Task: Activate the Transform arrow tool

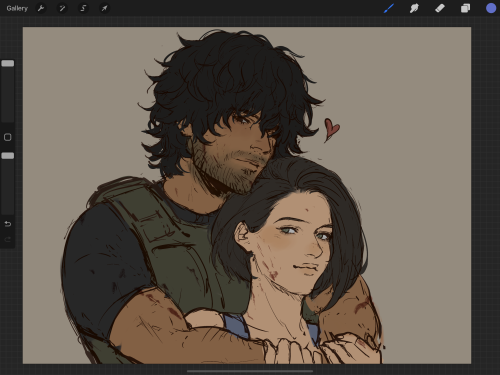Action: tap(105, 8)
